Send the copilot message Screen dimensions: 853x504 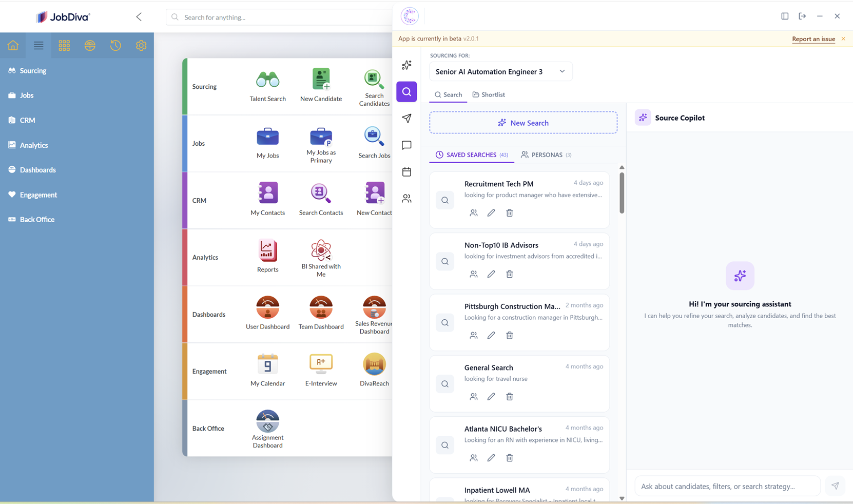click(x=835, y=486)
